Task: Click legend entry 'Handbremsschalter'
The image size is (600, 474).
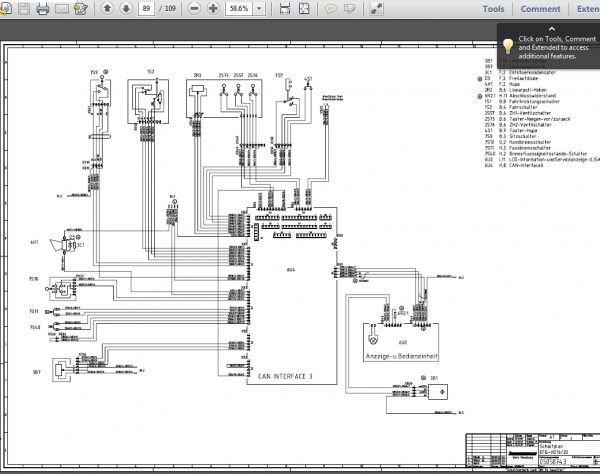Action: click(530, 142)
